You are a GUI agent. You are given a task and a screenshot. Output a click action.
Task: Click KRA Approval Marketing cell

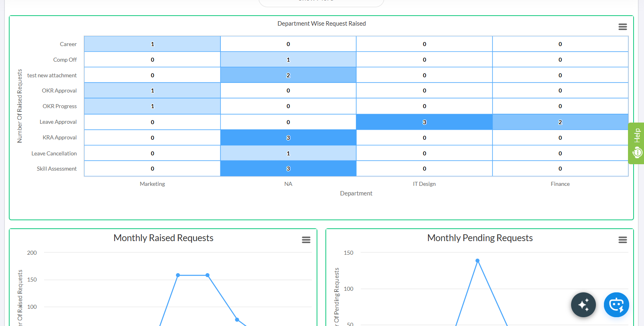point(152,138)
